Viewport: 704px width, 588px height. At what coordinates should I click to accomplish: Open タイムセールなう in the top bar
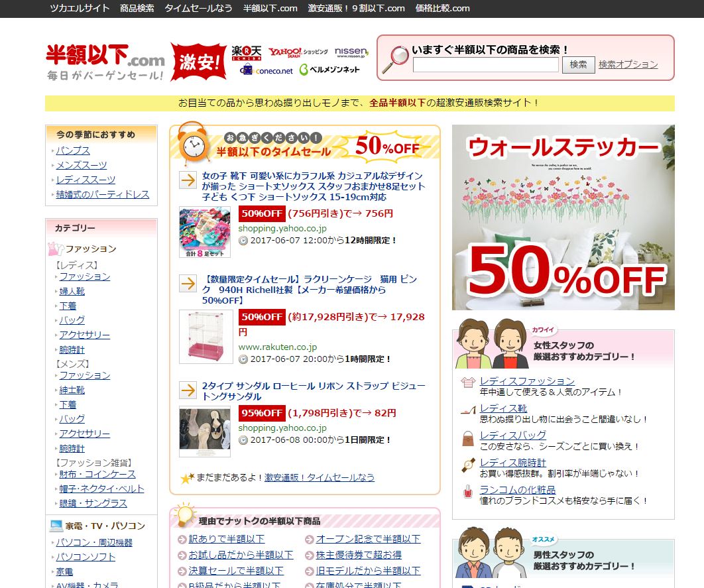[x=198, y=8]
